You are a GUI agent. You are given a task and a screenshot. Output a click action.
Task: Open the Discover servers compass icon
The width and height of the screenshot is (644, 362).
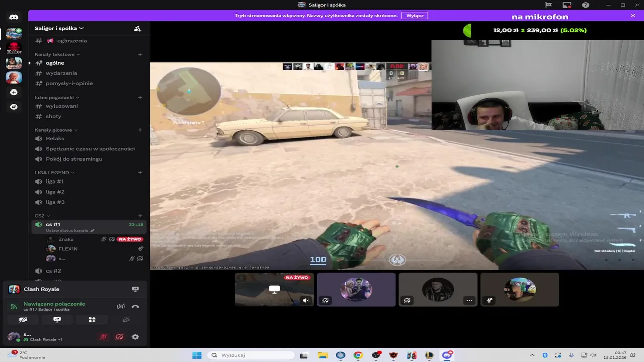[x=14, y=107]
